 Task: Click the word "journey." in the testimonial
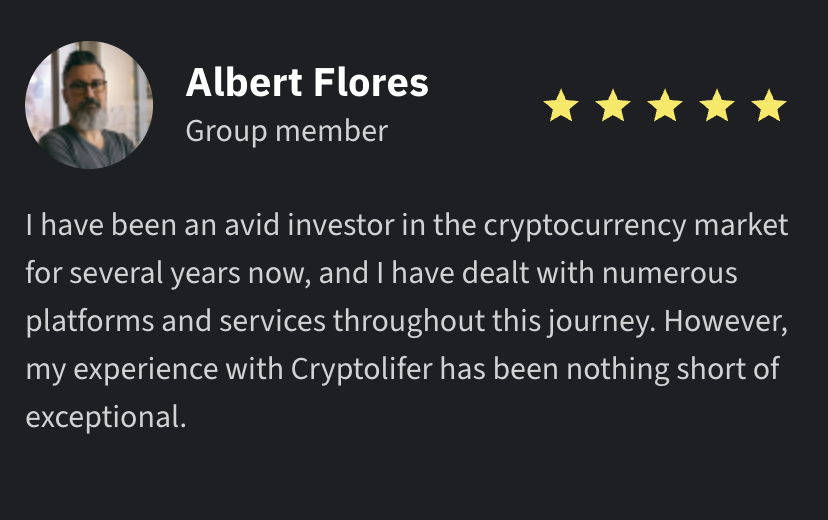[604, 321]
